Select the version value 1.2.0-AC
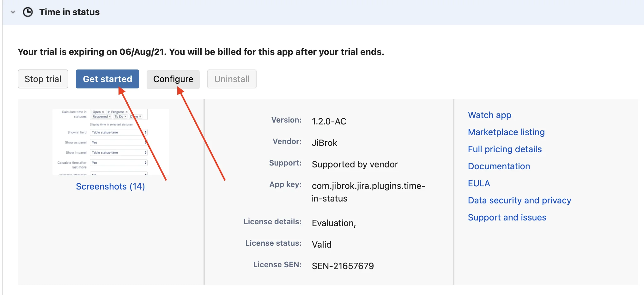644x295 pixels. point(329,121)
